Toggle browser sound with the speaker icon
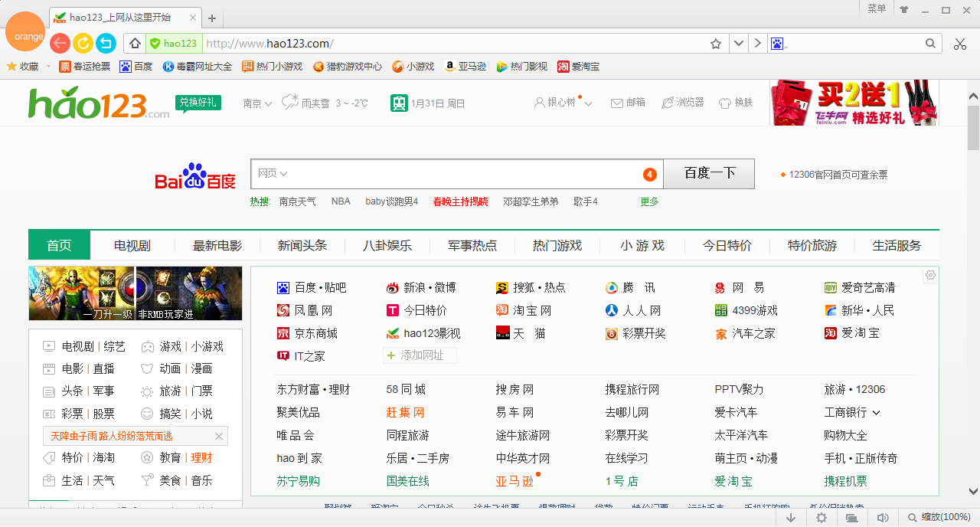Screen dimensions: 980x527 (882, 518)
